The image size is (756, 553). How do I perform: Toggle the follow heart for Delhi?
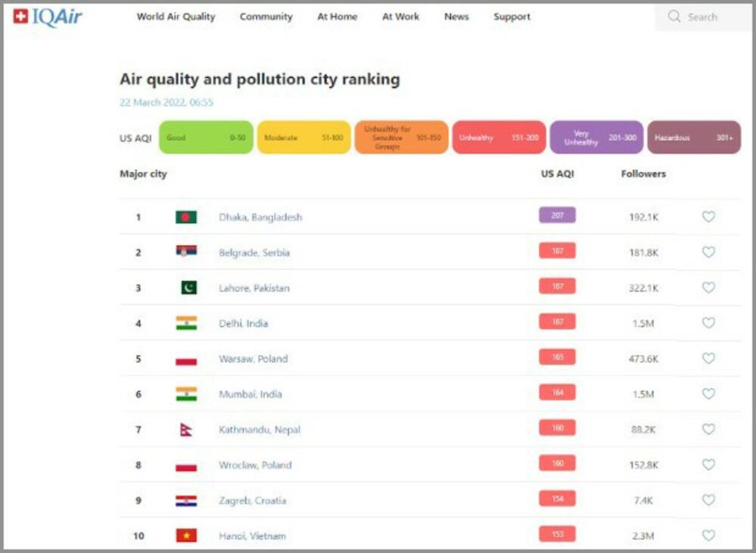708,323
